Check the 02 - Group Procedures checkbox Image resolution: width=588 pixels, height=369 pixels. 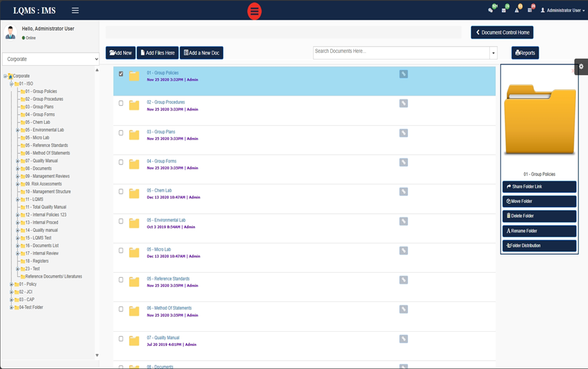(120, 103)
